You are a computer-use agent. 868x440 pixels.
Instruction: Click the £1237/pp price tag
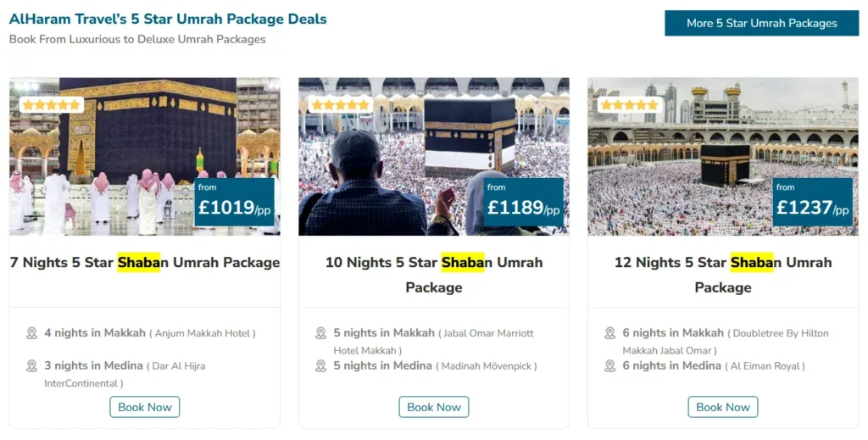[812, 203]
